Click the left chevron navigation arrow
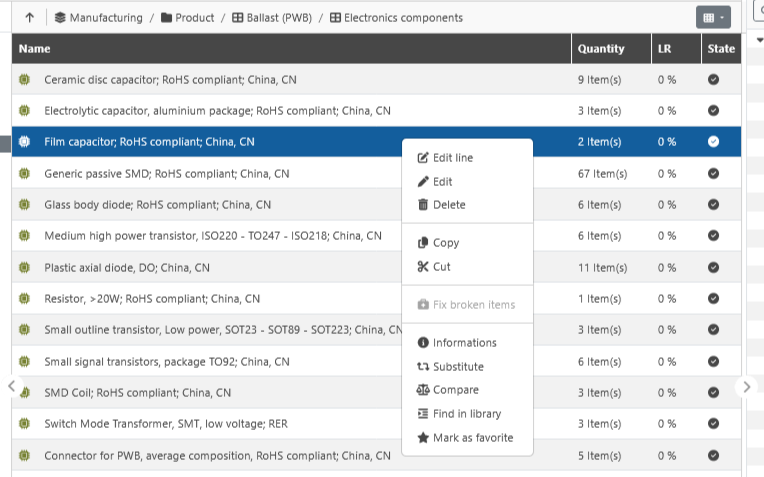The image size is (764, 477). click(12, 387)
